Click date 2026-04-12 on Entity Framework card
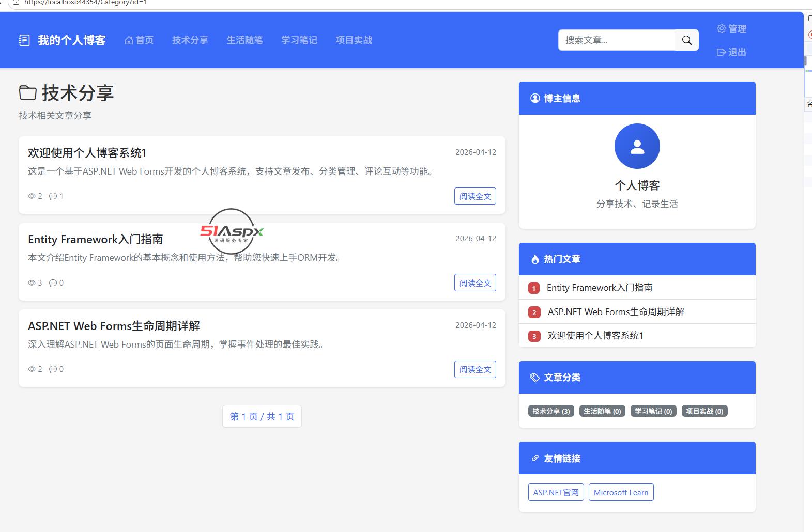 tap(476, 239)
